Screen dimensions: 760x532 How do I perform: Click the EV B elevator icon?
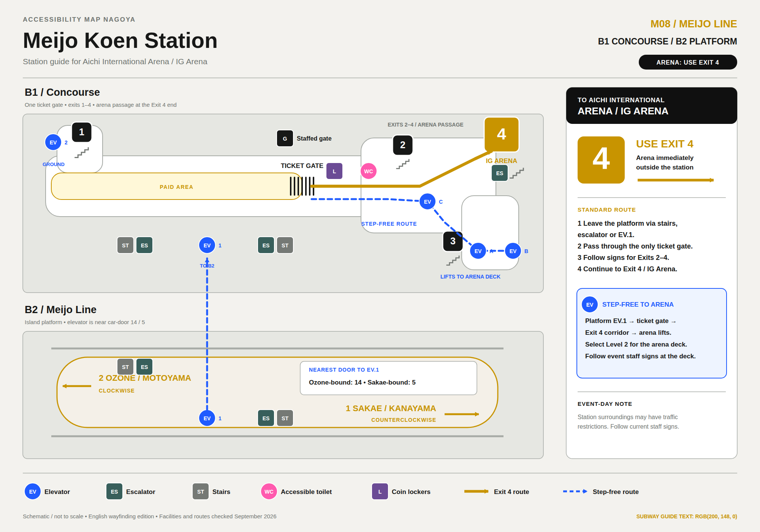(513, 251)
